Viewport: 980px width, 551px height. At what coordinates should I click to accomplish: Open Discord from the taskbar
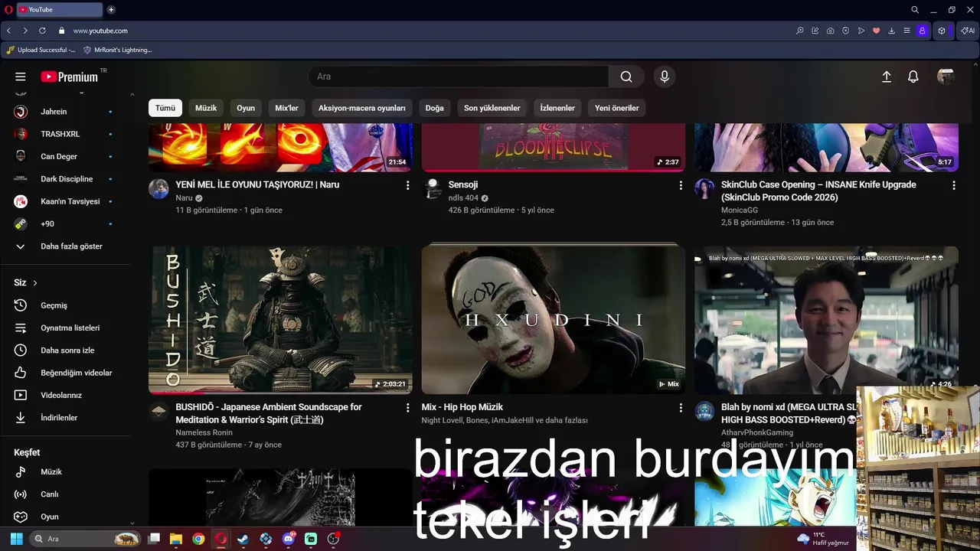tap(289, 539)
